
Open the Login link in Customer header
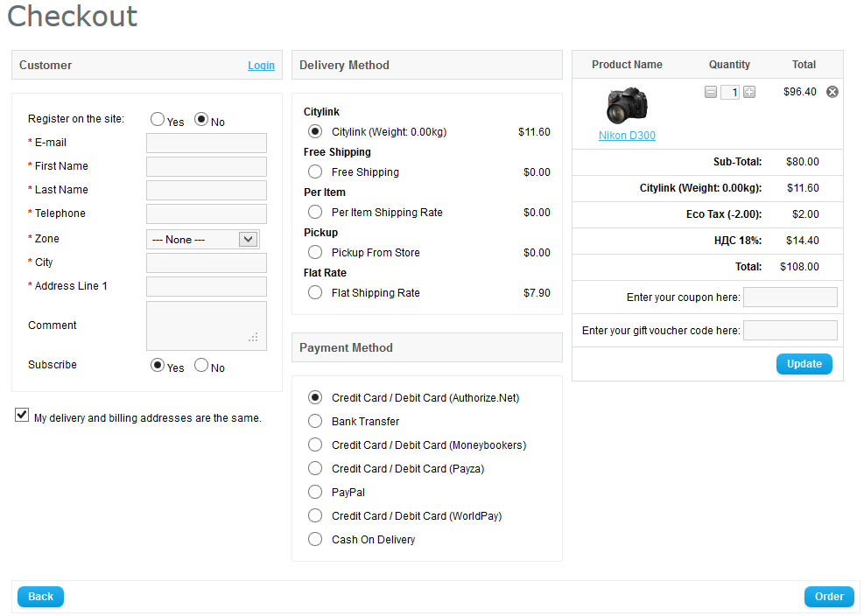(261, 66)
